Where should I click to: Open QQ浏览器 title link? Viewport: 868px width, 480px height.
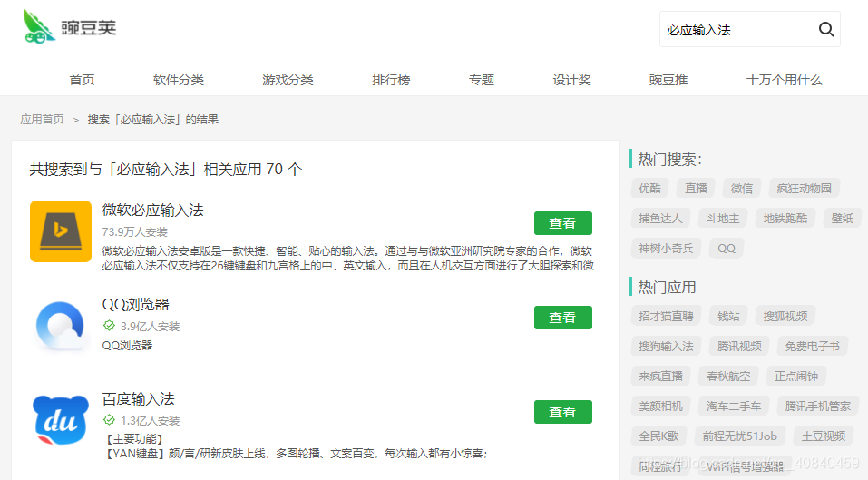coord(136,305)
